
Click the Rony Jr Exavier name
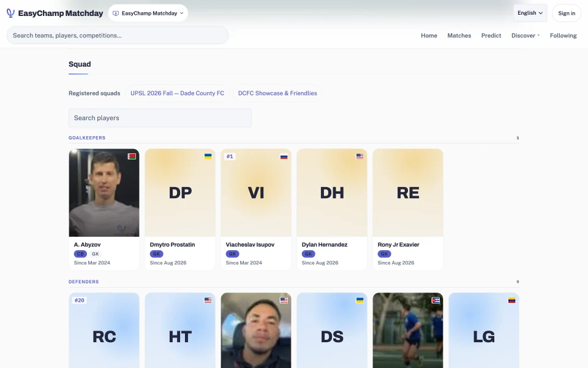(398, 245)
